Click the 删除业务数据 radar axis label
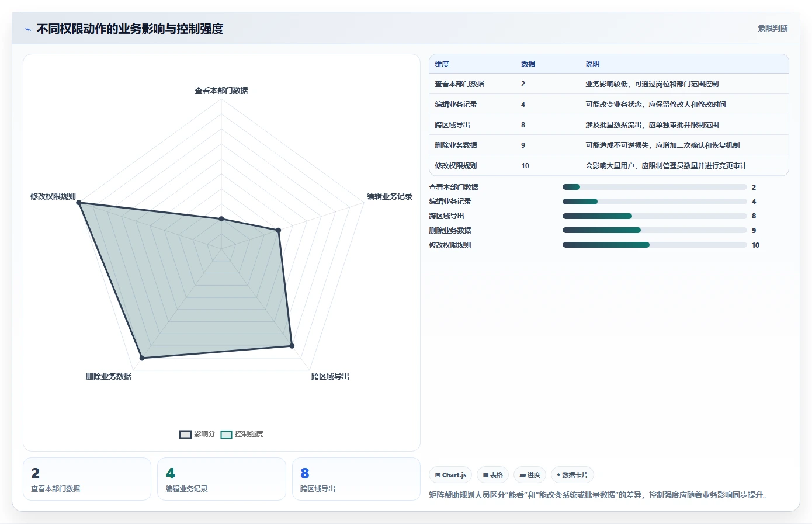The width and height of the screenshot is (812, 524). coord(109,376)
